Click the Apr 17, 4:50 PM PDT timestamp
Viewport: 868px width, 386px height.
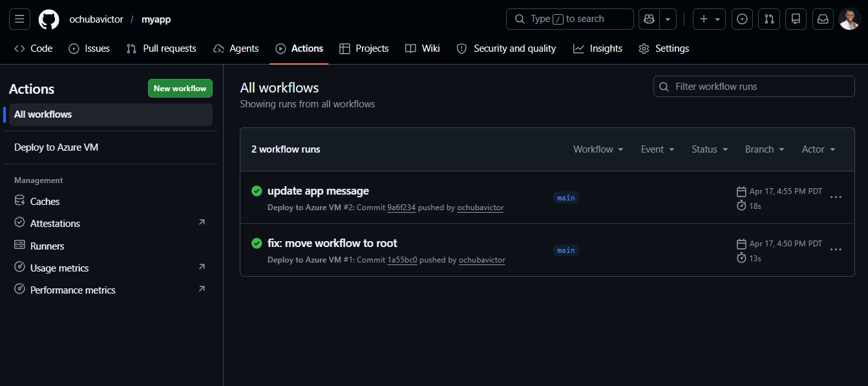[x=786, y=244]
